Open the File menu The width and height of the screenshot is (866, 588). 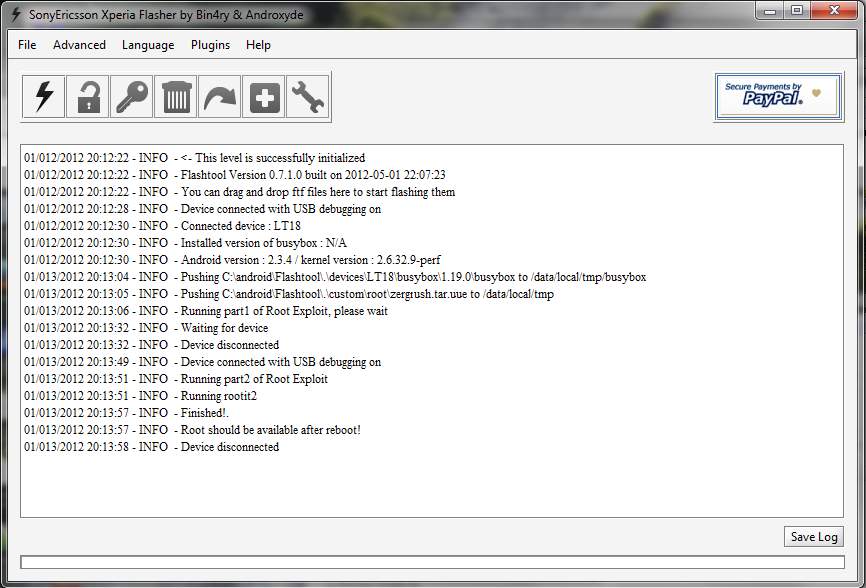pos(27,45)
